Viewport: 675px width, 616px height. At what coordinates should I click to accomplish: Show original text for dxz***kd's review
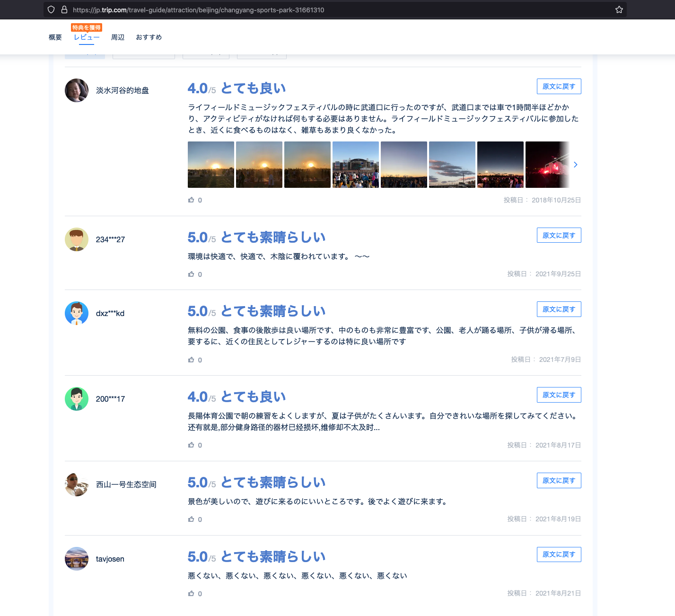tap(559, 309)
